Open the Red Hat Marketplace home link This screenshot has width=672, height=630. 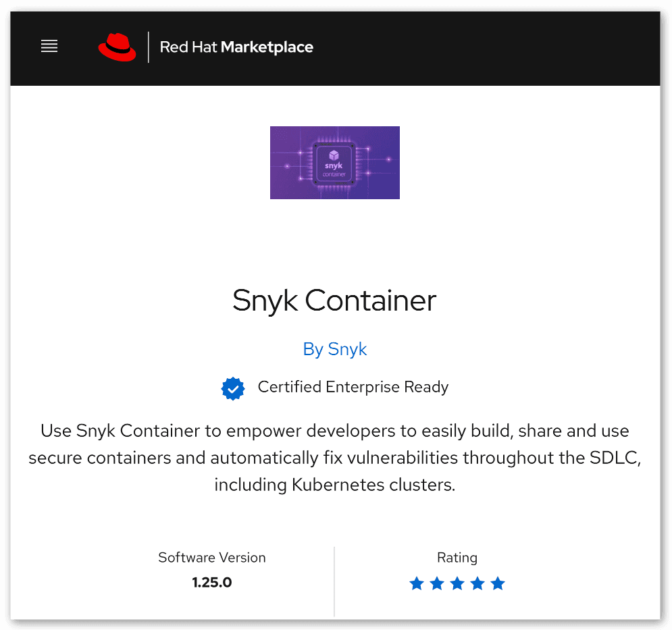(236, 47)
